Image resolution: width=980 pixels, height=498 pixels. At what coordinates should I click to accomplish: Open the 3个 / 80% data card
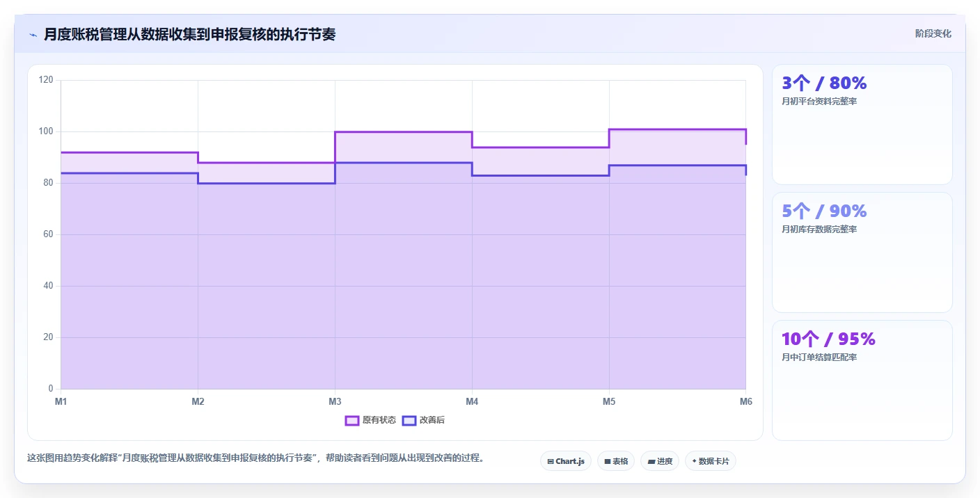click(x=862, y=124)
